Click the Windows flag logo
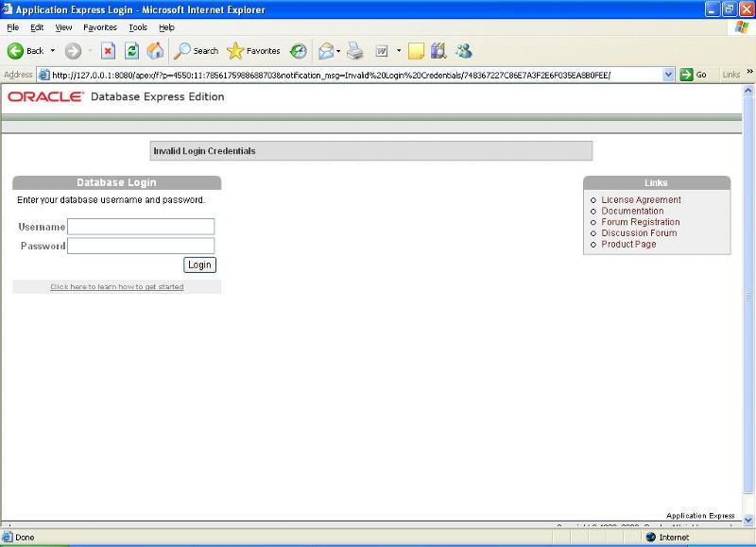This screenshot has width=756, height=547. click(742, 27)
